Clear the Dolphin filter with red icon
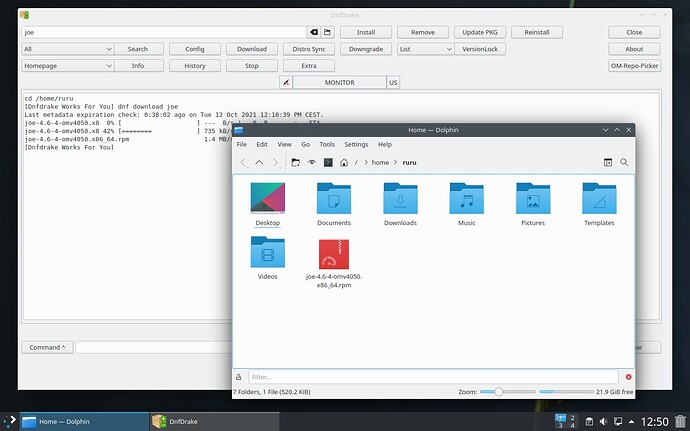 point(628,377)
